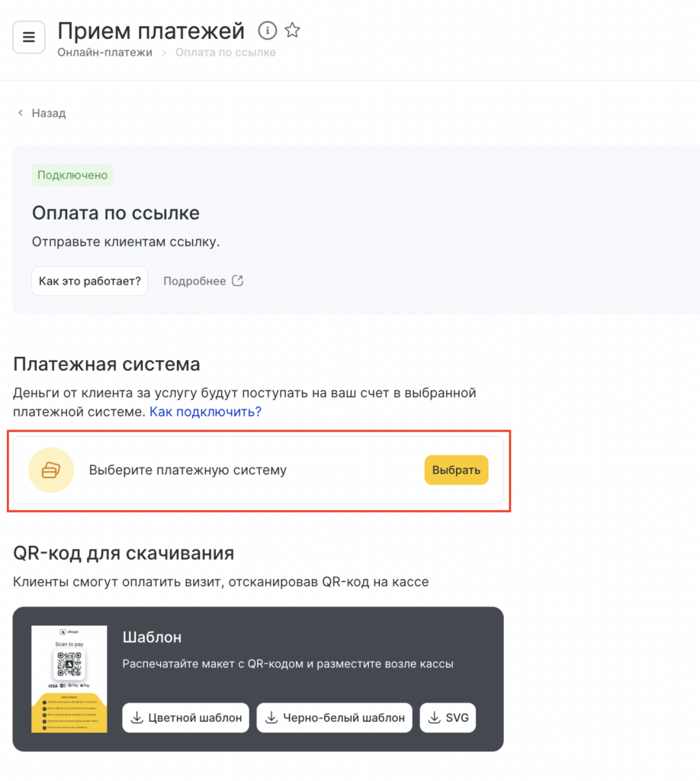Open the Онлайн-платежи breadcrumb
700x781 pixels.
[104, 53]
